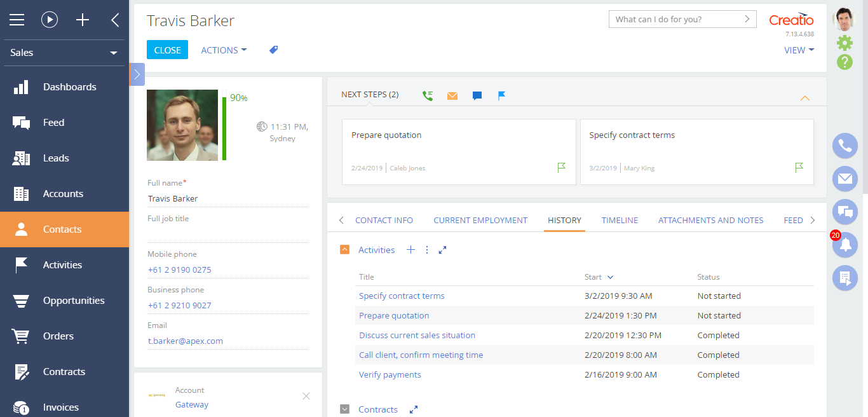Screen dimensions: 868x417
Task: Click the 'What can I do for you?' field
Action: (x=675, y=19)
